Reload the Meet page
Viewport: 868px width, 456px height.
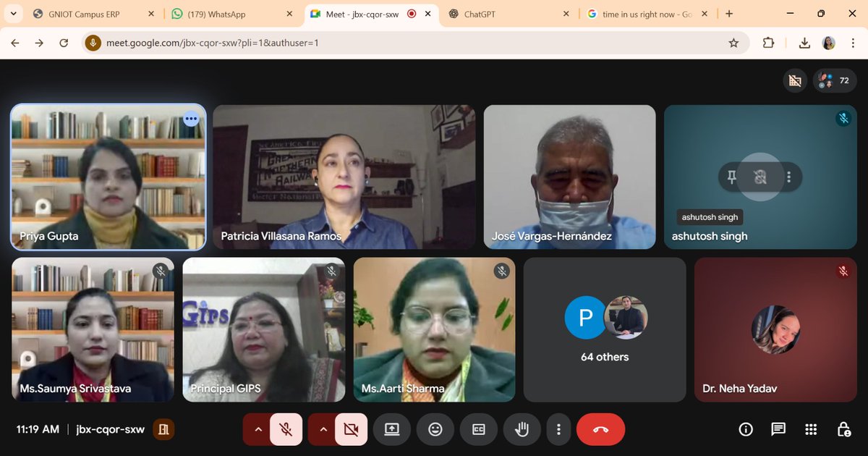[64, 43]
